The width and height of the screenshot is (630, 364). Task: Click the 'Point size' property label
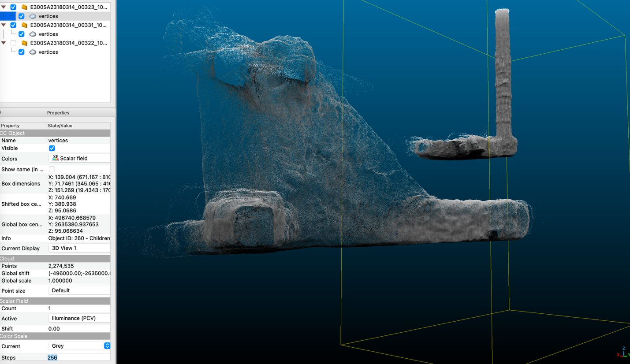tap(13, 291)
